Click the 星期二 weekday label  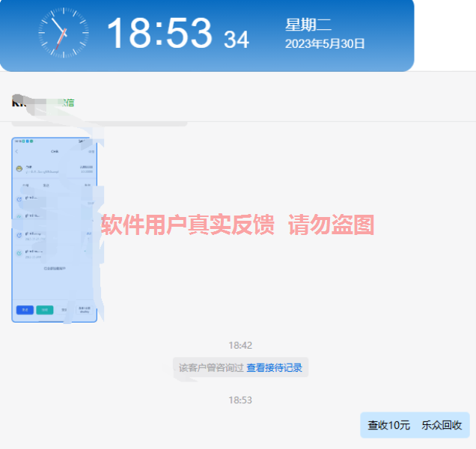click(x=308, y=25)
